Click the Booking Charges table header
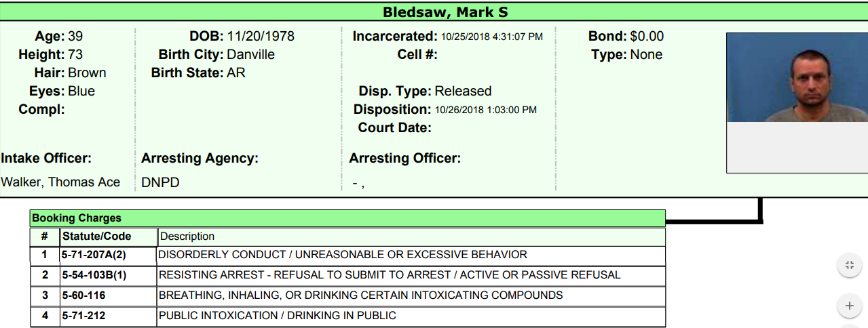868x328 pixels. click(x=77, y=218)
